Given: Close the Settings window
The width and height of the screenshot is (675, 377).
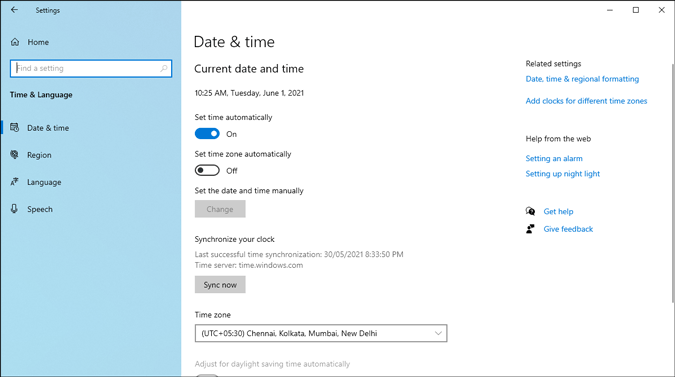Looking at the screenshot, I should (662, 10).
